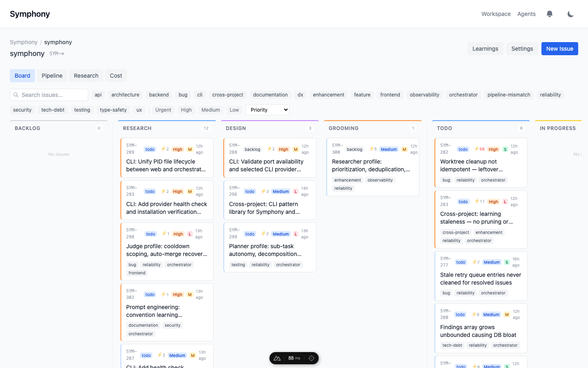Switch to the Pipeline tab
Image resolution: width=588 pixels, height=368 pixels.
tap(52, 76)
